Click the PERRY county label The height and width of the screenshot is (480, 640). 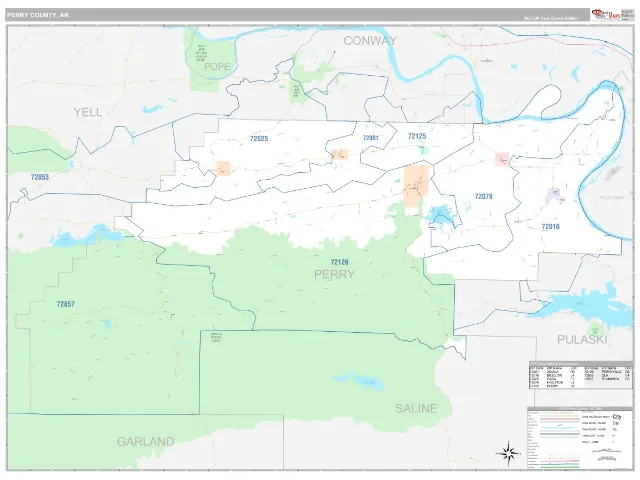[x=334, y=274]
